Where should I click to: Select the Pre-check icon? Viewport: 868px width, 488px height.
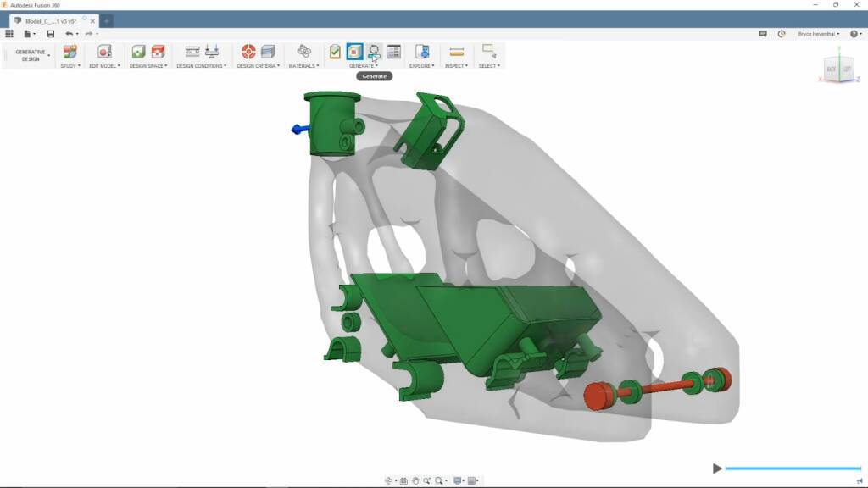[x=335, y=52]
